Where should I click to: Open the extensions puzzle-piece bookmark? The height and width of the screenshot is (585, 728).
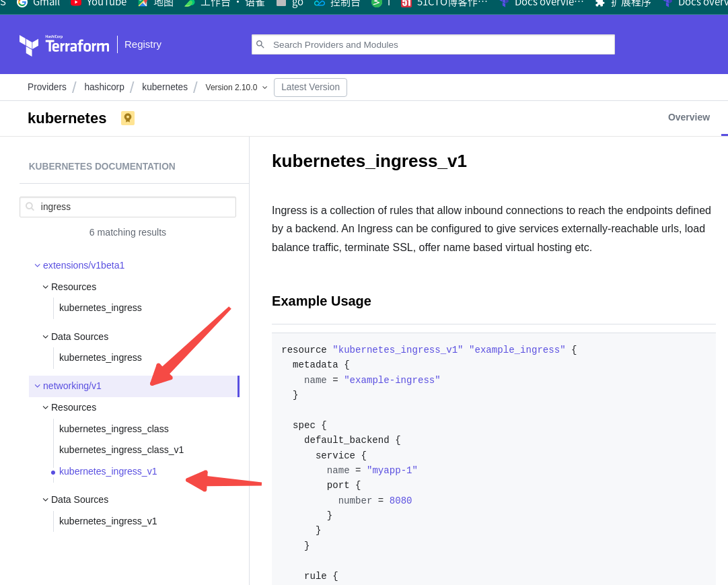coord(622,3)
